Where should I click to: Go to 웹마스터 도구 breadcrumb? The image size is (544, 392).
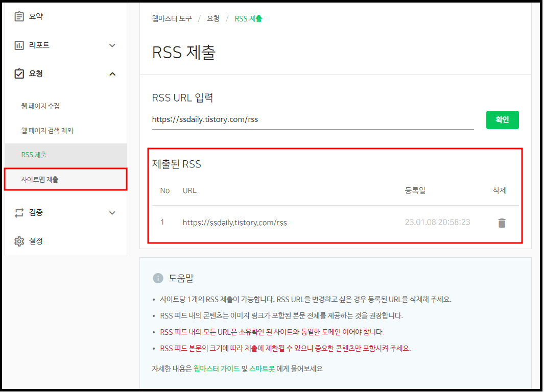tap(172, 19)
